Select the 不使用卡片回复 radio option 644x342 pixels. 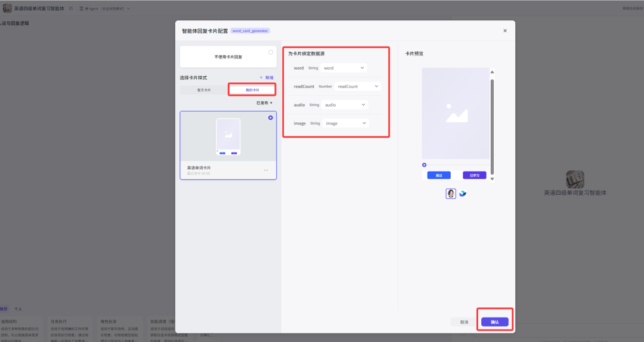[x=271, y=52]
